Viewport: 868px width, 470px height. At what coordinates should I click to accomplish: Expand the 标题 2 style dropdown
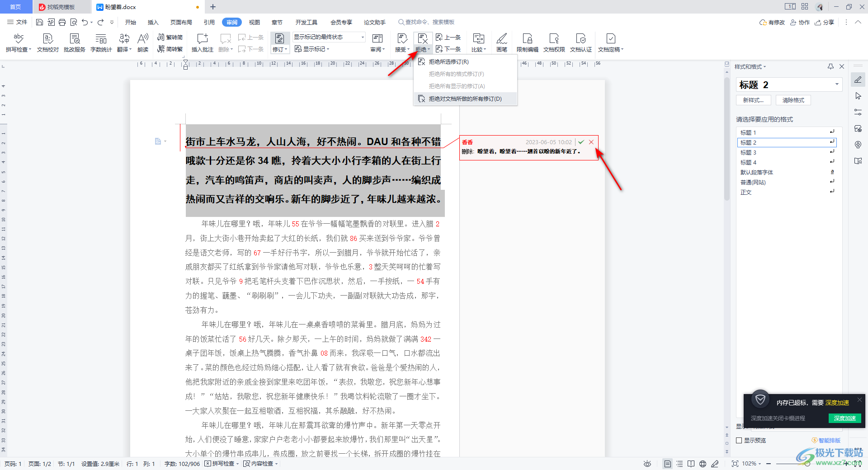point(837,85)
